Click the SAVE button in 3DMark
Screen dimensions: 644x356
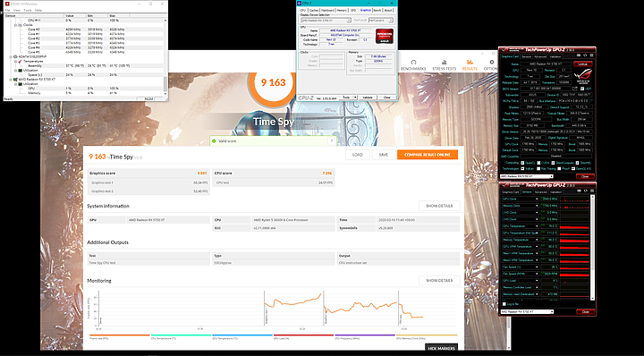(383, 155)
